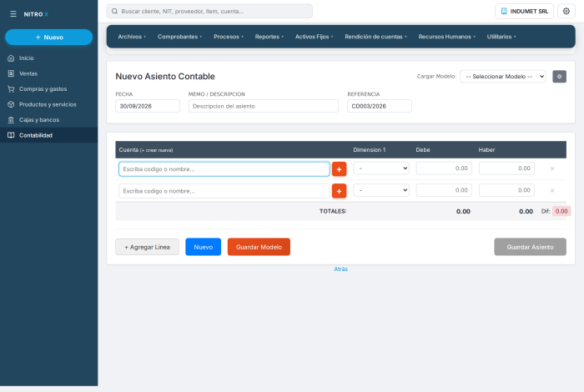The height and width of the screenshot is (392, 584).
Task: Open Dimension 1 dropdown in second row
Action: (381, 190)
